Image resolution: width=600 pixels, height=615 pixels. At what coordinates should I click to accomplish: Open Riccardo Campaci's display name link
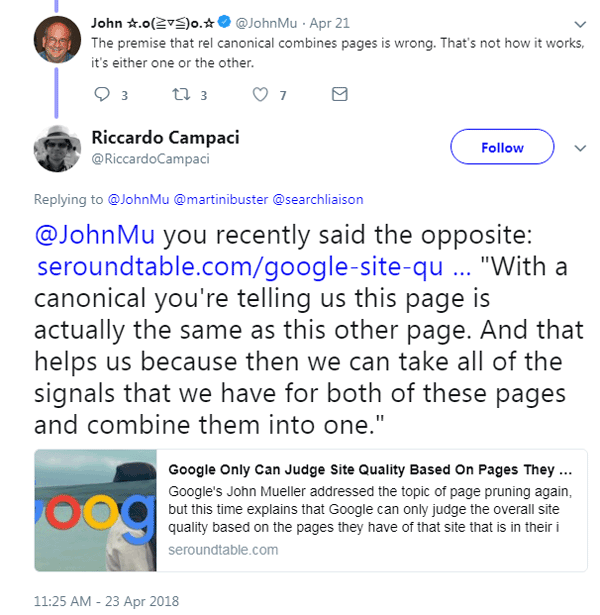pyautogui.click(x=167, y=137)
